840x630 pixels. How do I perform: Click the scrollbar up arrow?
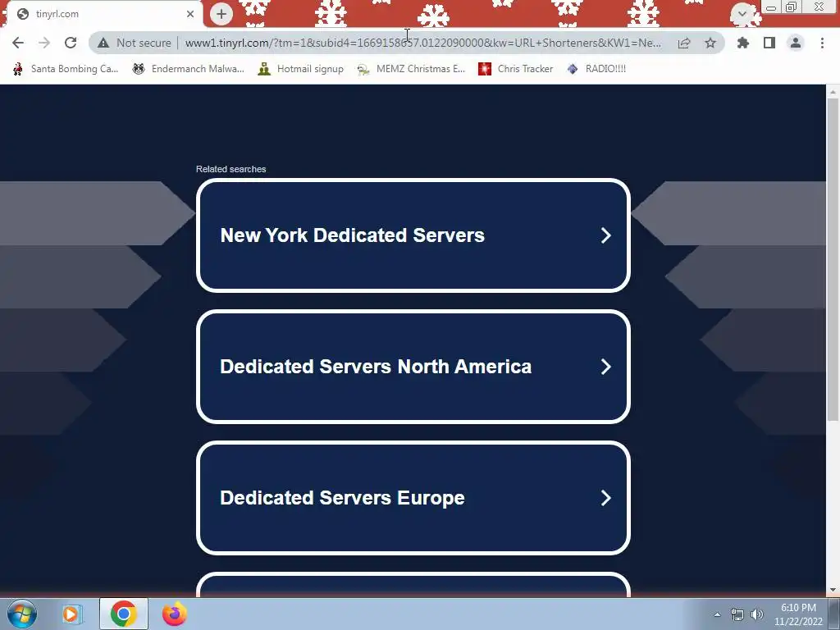tap(833, 92)
